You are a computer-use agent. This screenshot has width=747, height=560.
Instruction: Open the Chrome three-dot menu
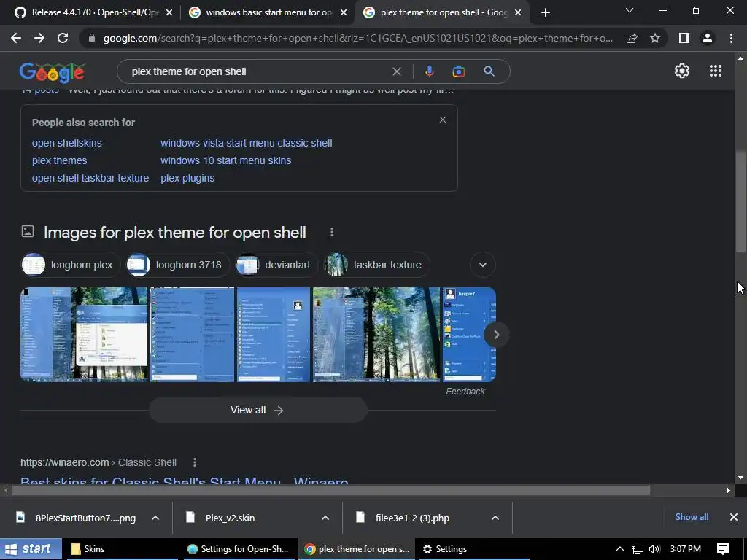click(x=731, y=38)
